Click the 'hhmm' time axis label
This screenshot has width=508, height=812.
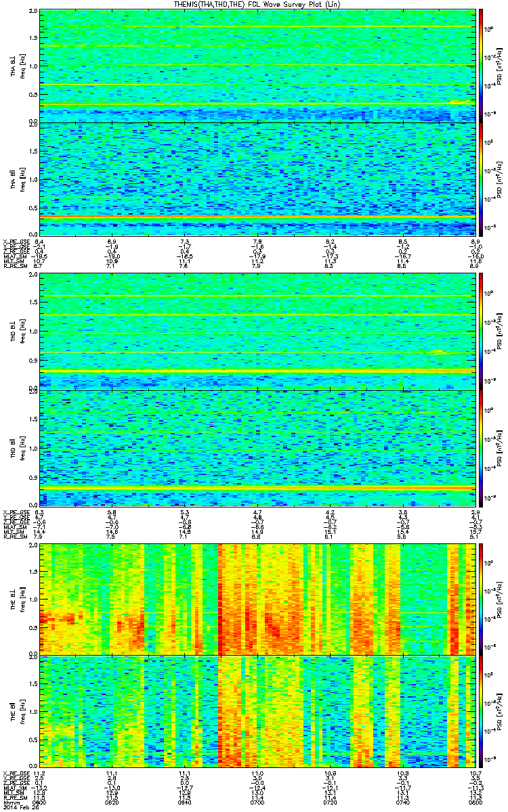(x=10, y=803)
